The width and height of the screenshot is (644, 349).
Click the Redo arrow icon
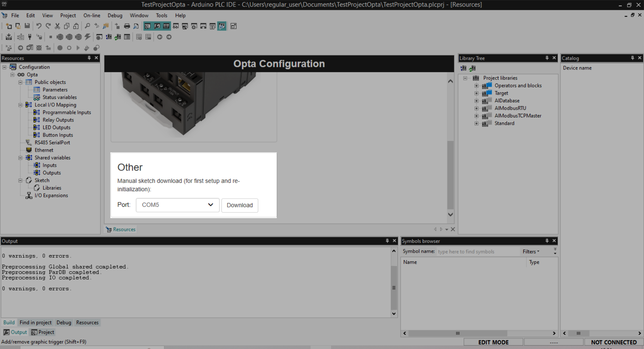(48, 26)
